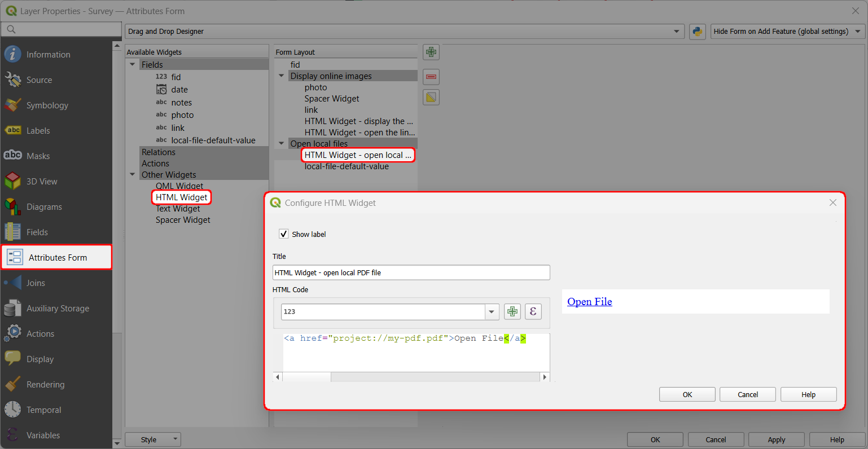Click inside the Title input field

click(x=411, y=272)
